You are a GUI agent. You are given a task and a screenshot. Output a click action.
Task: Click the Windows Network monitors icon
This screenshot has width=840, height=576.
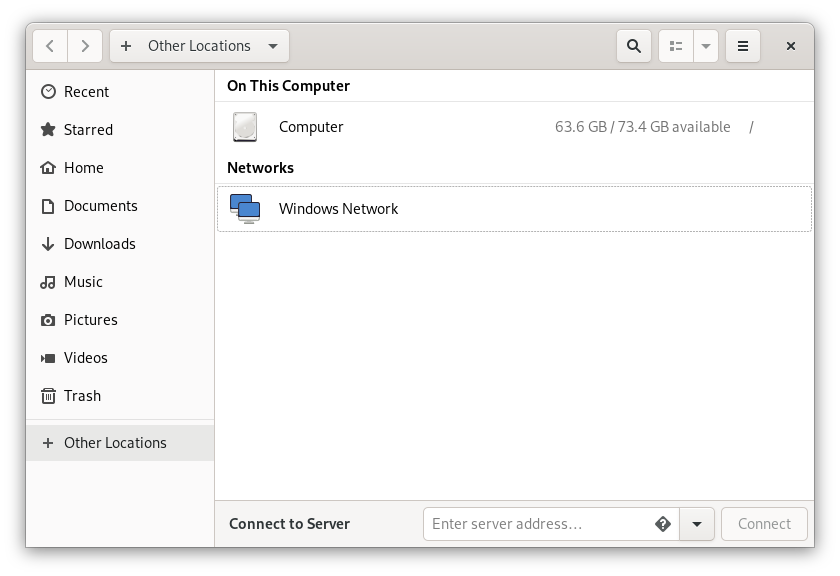click(x=245, y=208)
